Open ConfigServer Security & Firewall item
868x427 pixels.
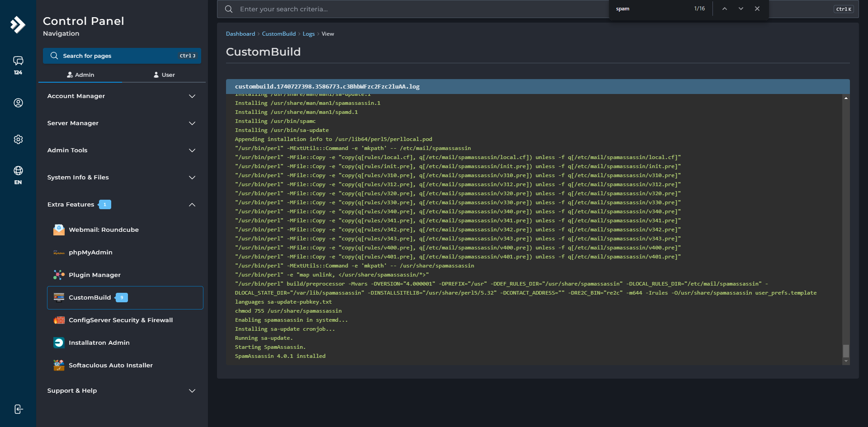click(x=125, y=320)
